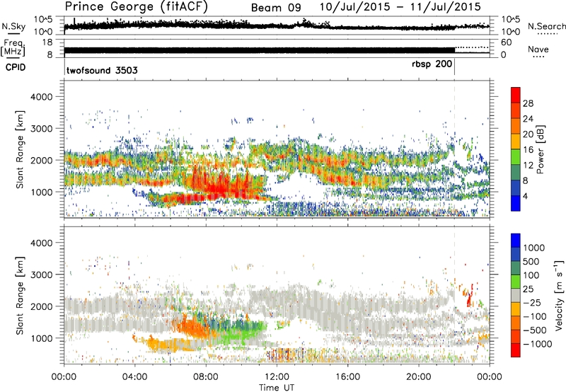Viewport: 566px width, 392px height.
Task: Click the 'twofsound 3503' CPID text
Action: [x=102, y=70]
